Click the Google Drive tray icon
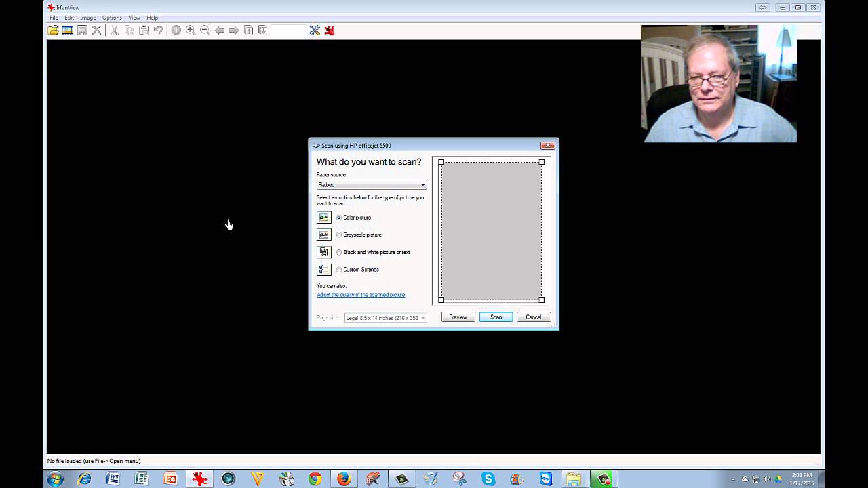Screen dimensions: 868x488 pos(778,479)
